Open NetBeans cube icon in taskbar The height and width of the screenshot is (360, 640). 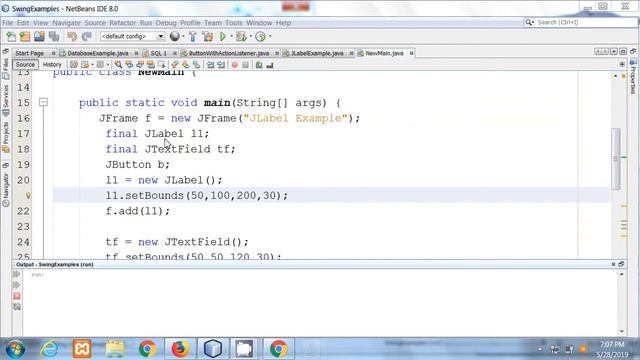click(x=213, y=349)
